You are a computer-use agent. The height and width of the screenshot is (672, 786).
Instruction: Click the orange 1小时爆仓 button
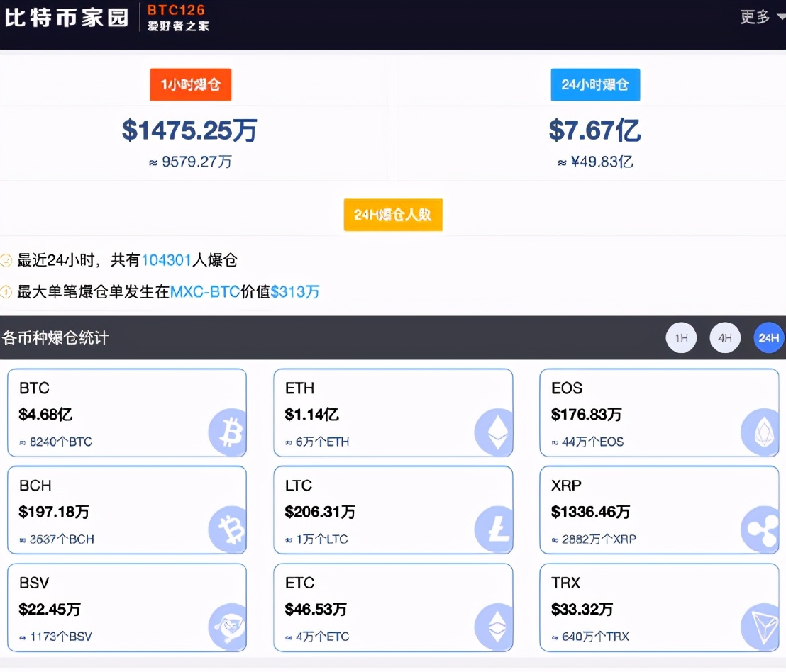coord(191,84)
